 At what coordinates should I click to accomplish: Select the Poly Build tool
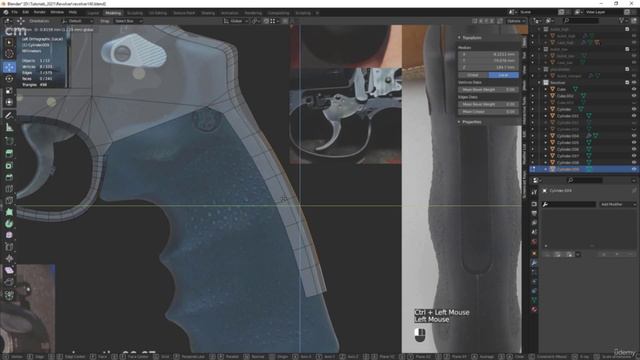pyautogui.click(x=9, y=212)
